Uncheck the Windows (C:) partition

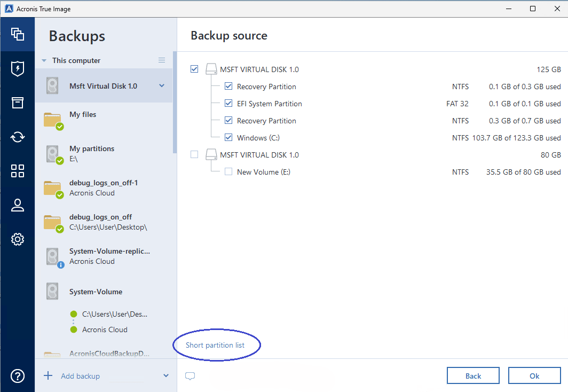coord(228,137)
